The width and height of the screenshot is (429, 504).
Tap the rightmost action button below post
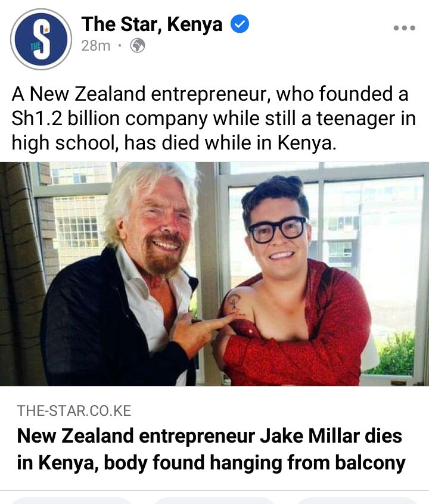(356, 500)
